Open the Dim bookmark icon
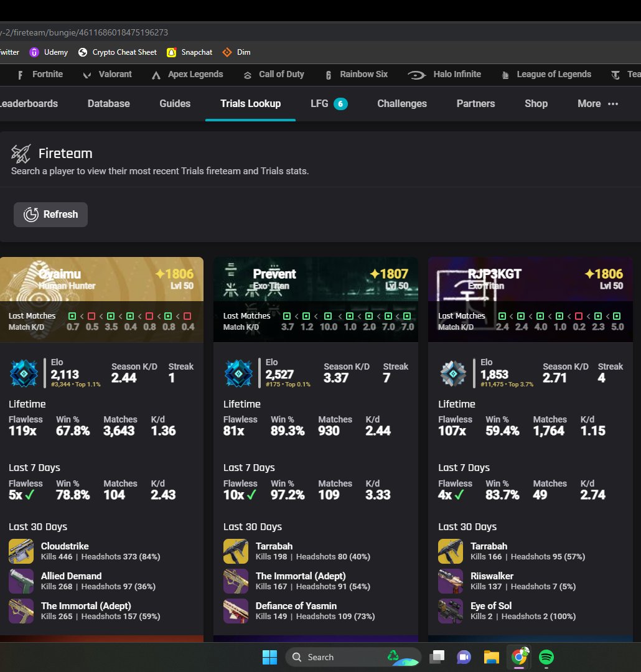Screen dimensions: 641x672 pyautogui.click(x=227, y=52)
